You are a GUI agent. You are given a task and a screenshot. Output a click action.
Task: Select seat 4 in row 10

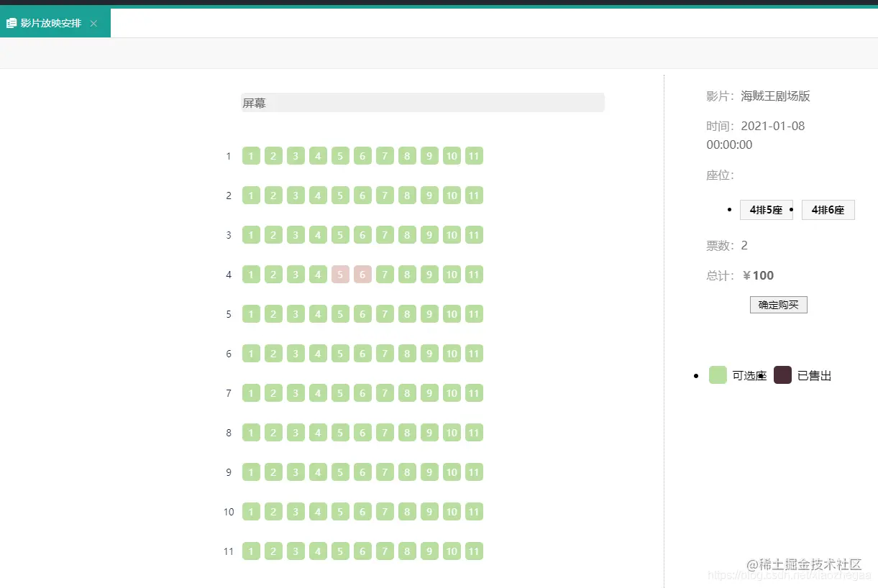[x=318, y=512]
